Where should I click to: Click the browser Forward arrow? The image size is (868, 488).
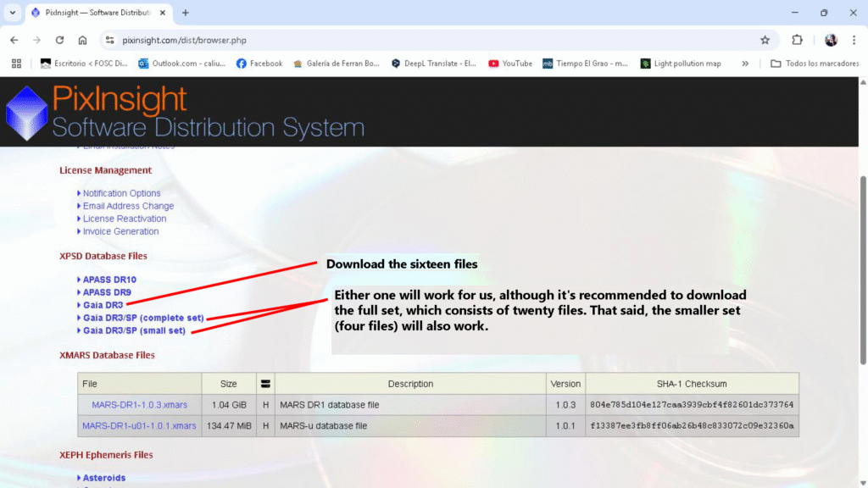(36, 40)
